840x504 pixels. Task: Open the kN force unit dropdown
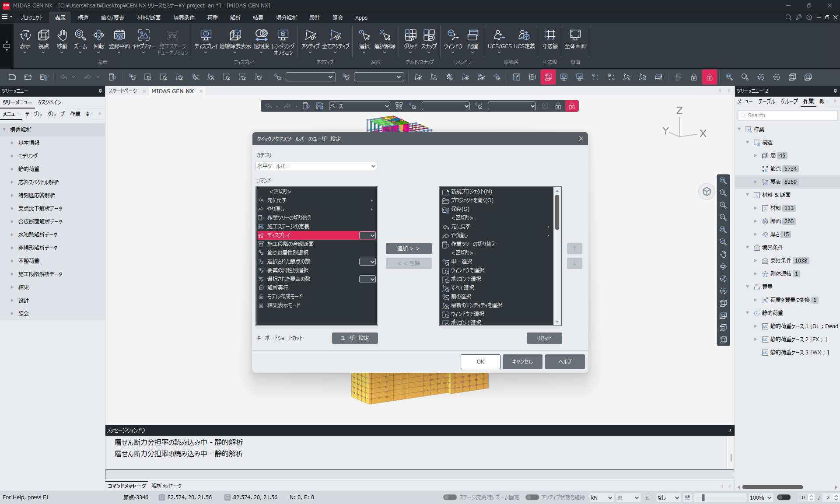601,497
